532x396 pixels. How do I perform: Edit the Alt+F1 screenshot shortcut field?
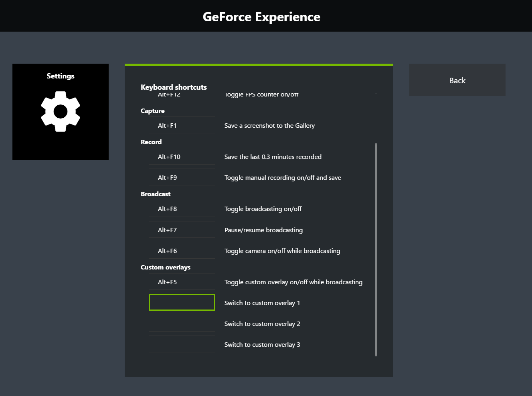pyautogui.click(x=182, y=125)
